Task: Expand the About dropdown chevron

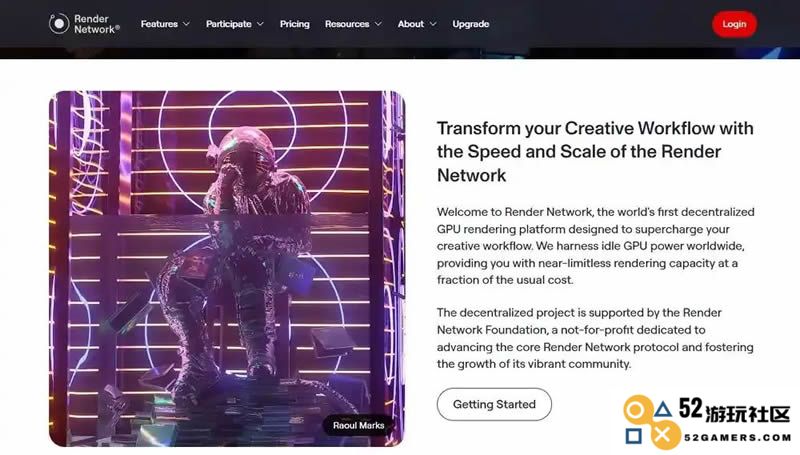Action: click(x=433, y=24)
